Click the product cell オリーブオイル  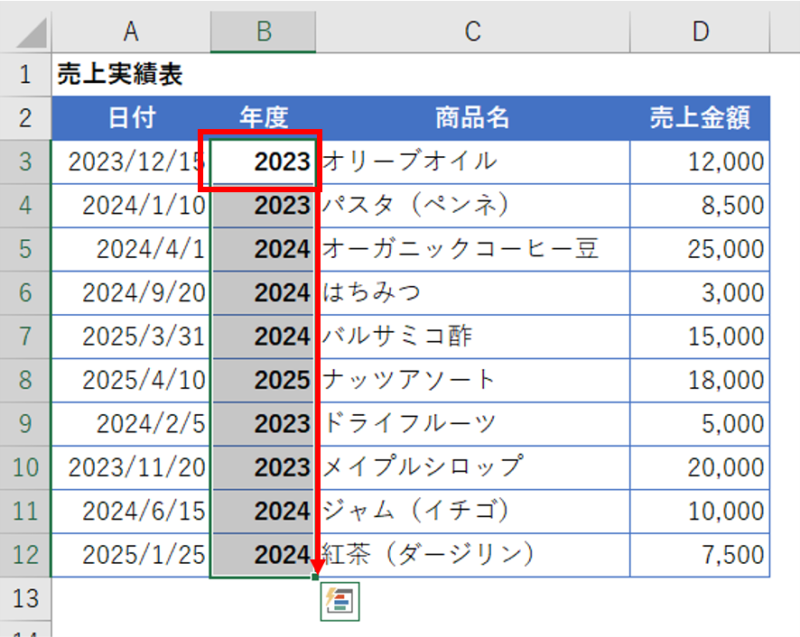(473, 162)
